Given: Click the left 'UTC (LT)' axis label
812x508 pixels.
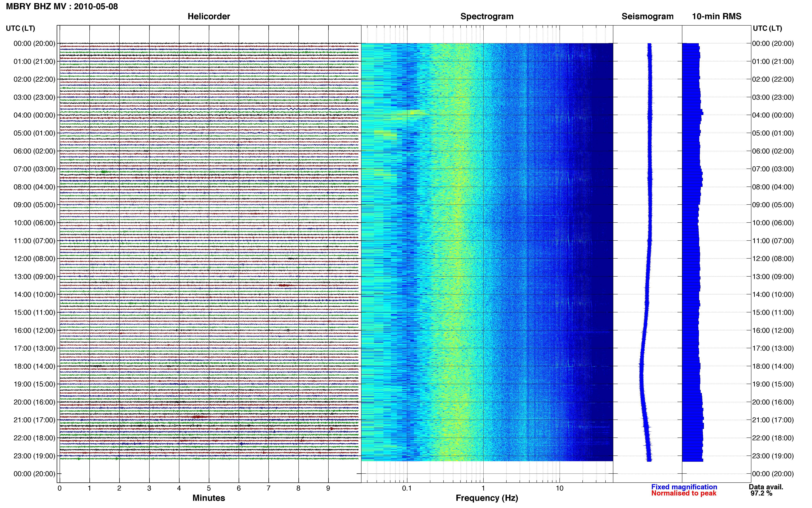Looking at the screenshot, I should pyautogui.click(x=21, y=28).
